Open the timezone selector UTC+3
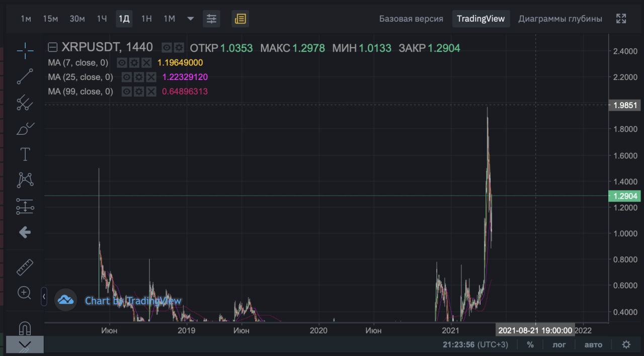The image size is (644, 356). coord(493,344)
